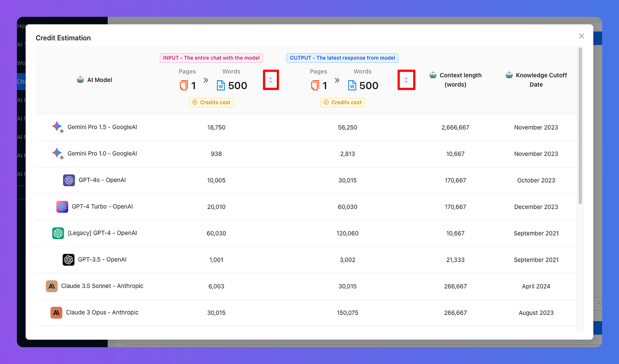This screenshot has width=619, height=364.
Task: Click the output Words blue document icon
Action: [x=352, y=85]
